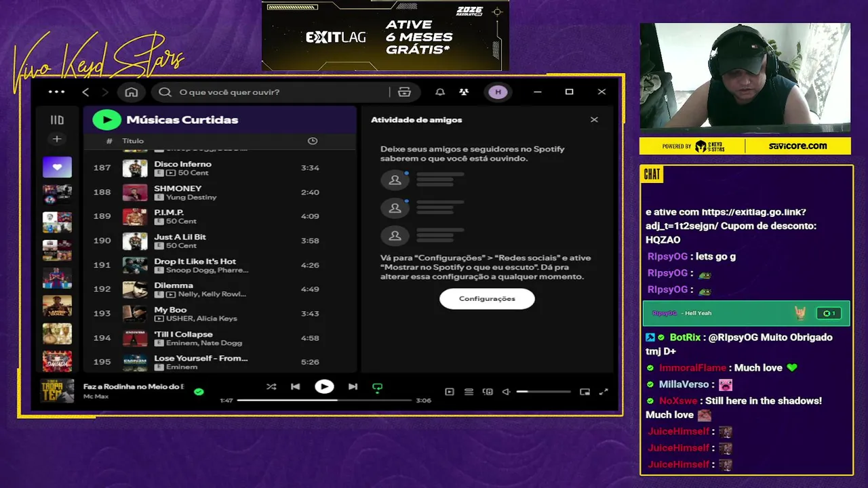Toggle the friend activity icon
The height and width of the screenshot is (488, 868).
point(464,92)
